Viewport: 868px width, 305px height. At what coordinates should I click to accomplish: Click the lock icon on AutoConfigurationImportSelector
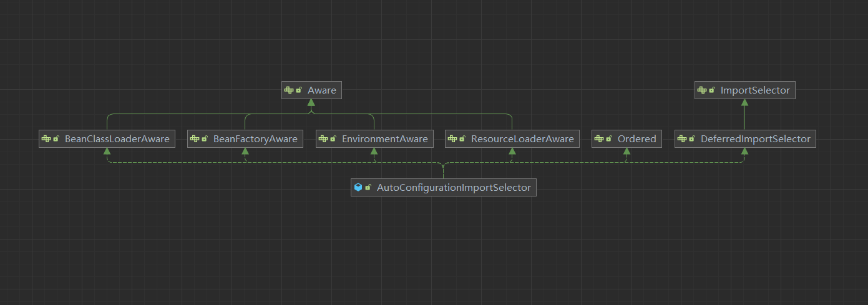click(368, 187)
